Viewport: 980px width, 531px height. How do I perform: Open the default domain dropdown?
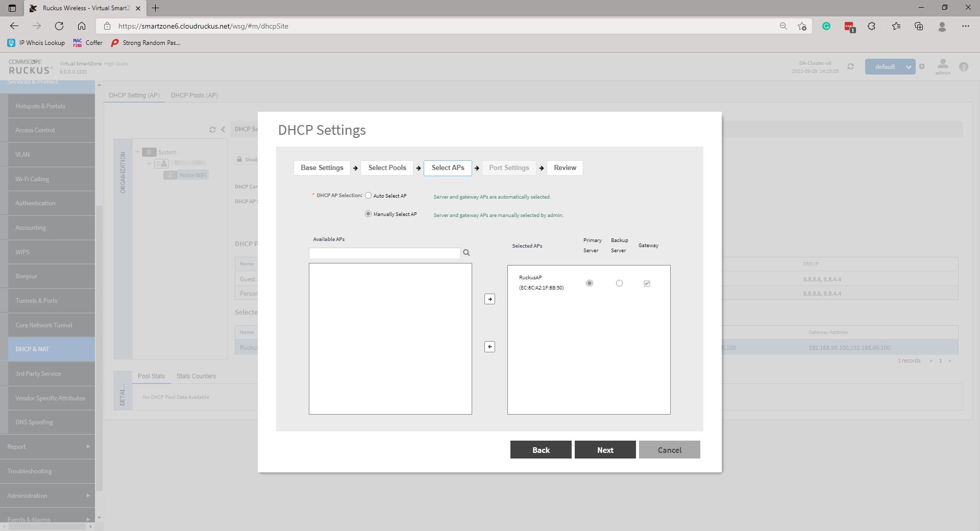tap(890, 67)
